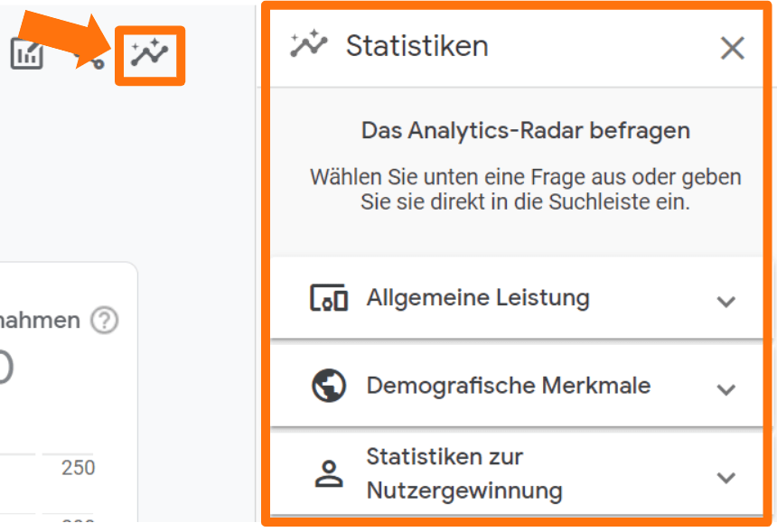Click the bar-chart report icon top left
Image resolution: width=777 pixels, height=532 pixels.
click(x=27, y=54)
